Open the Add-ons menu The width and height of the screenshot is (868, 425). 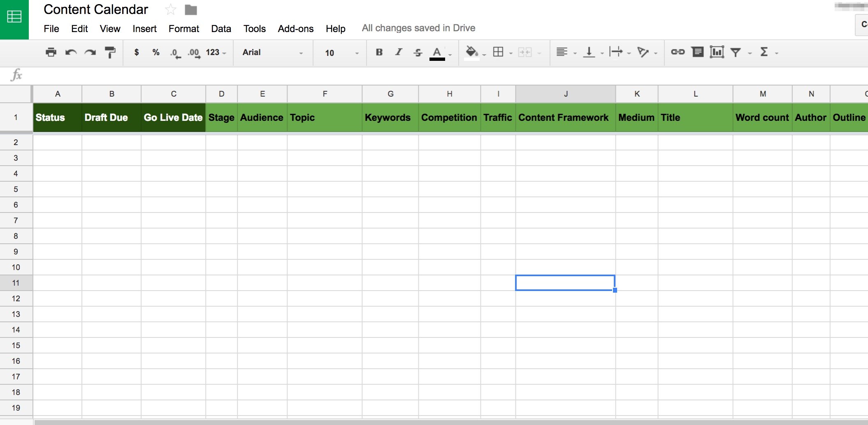coord(296,28)
